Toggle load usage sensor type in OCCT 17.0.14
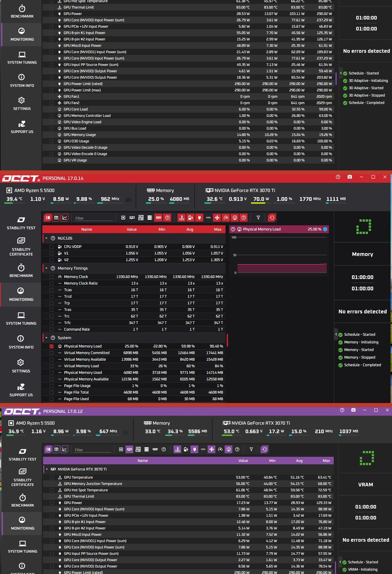 (235, 218)
